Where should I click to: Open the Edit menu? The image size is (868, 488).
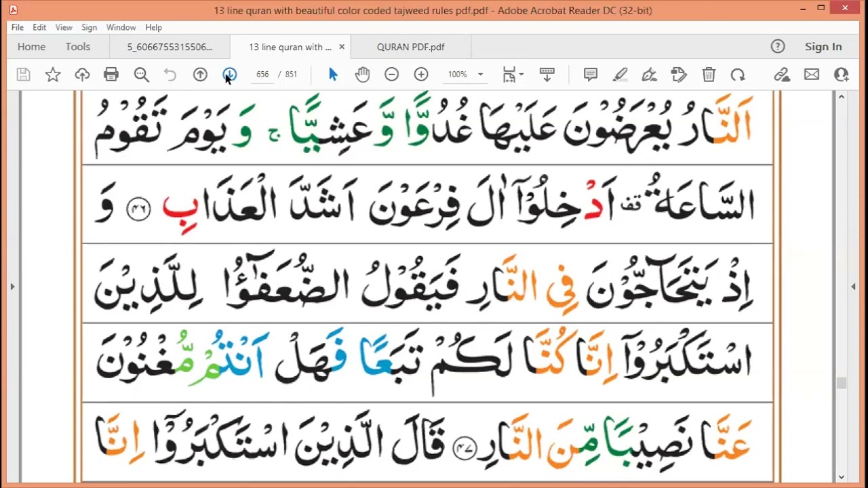tap(39, 27)
